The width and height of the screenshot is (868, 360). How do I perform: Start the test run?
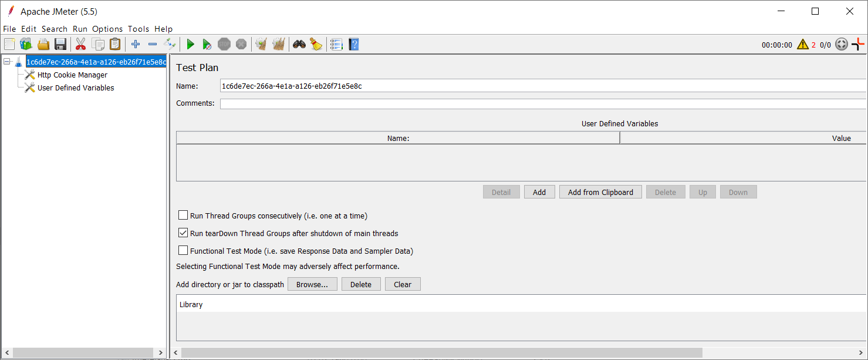coord(190,43)
